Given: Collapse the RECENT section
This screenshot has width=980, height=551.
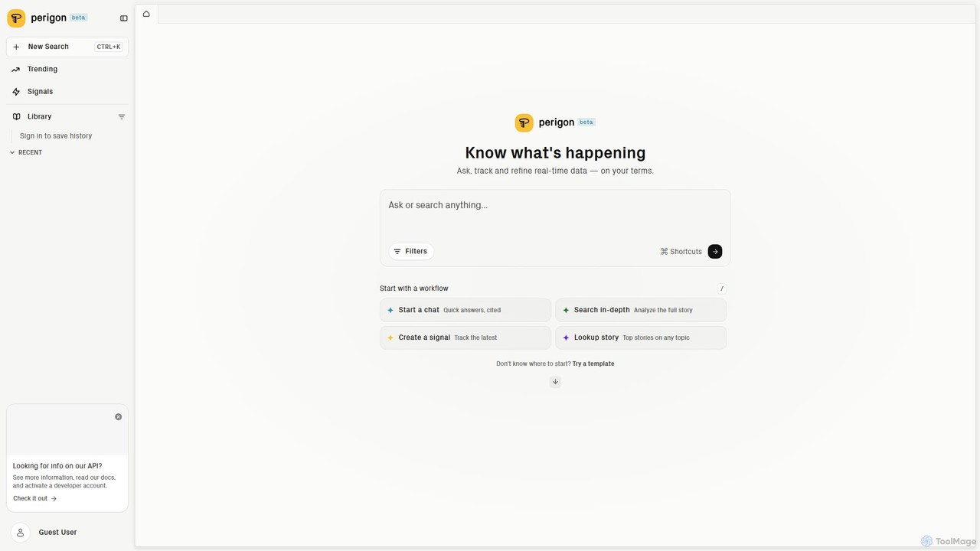Looking at the screenshot, I should pos(27,152).
